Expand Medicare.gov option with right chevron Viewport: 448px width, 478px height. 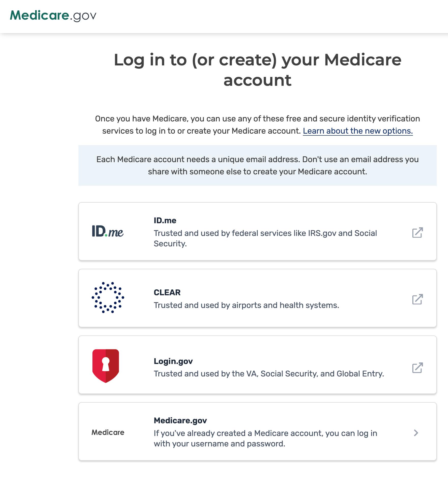tap(416, 433)
